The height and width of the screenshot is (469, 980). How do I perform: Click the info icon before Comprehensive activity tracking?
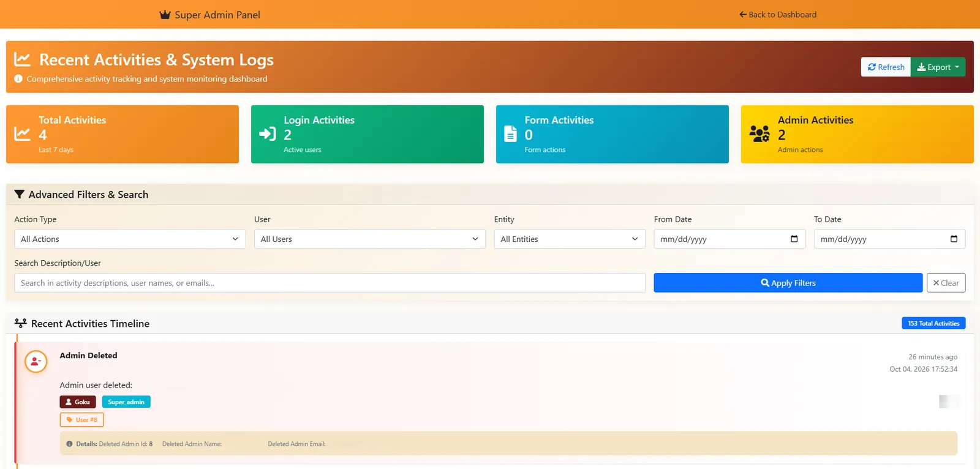point(18,79)
